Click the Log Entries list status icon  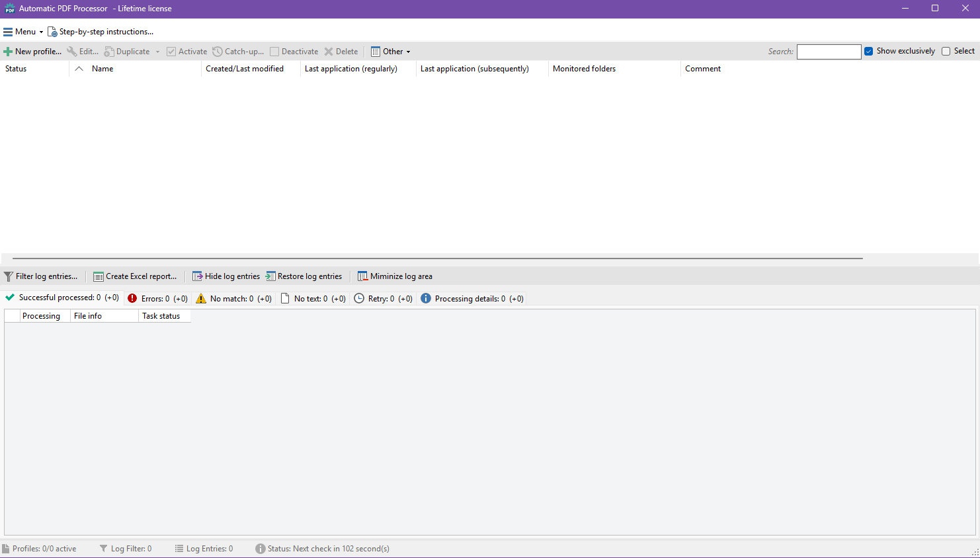(x=179, y=548)
